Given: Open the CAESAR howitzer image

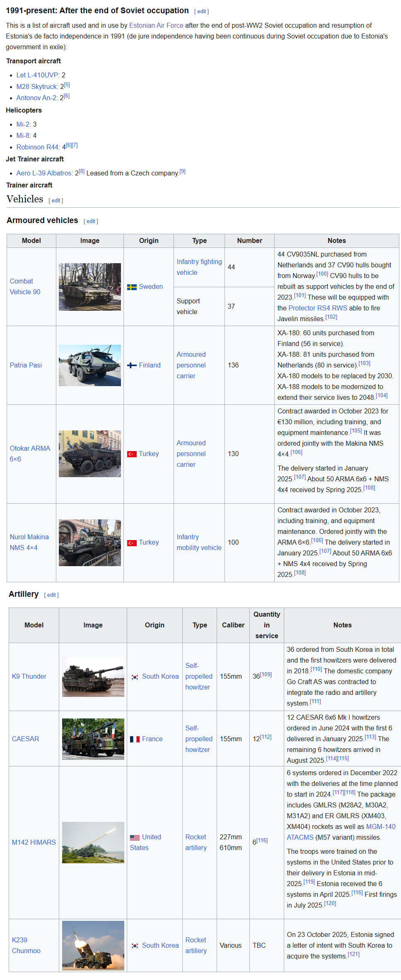Looking at the screenshot, I should pyautogui.click(x=93, y=739).
